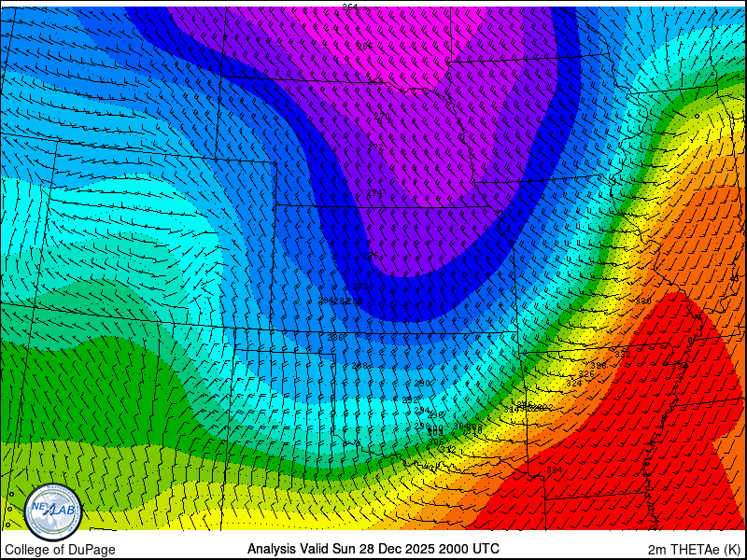Click the 270 contour label
This screenshot has height=560, width=747.
(x=382, y=116)
